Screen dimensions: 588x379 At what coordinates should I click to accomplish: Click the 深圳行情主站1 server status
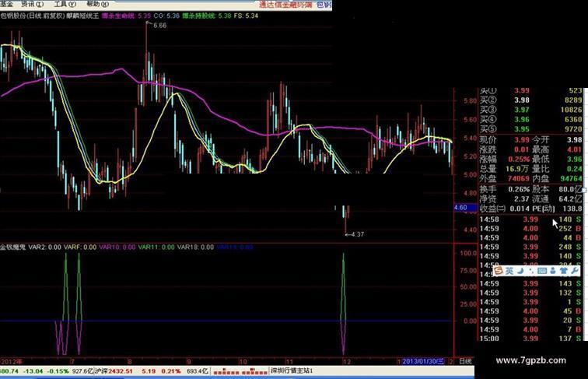pyautogui.click(x=292, y=371)
